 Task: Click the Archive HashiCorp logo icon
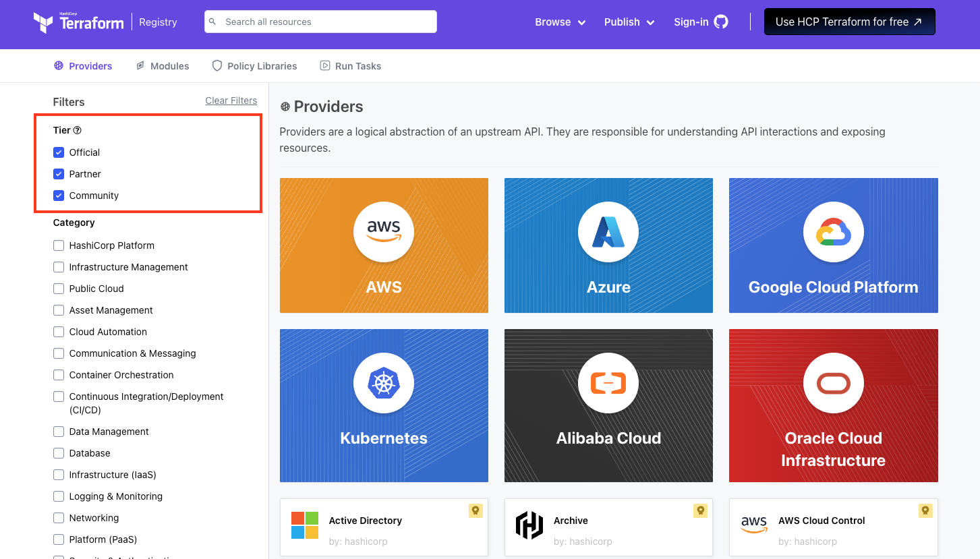click(x=529, y=525)
